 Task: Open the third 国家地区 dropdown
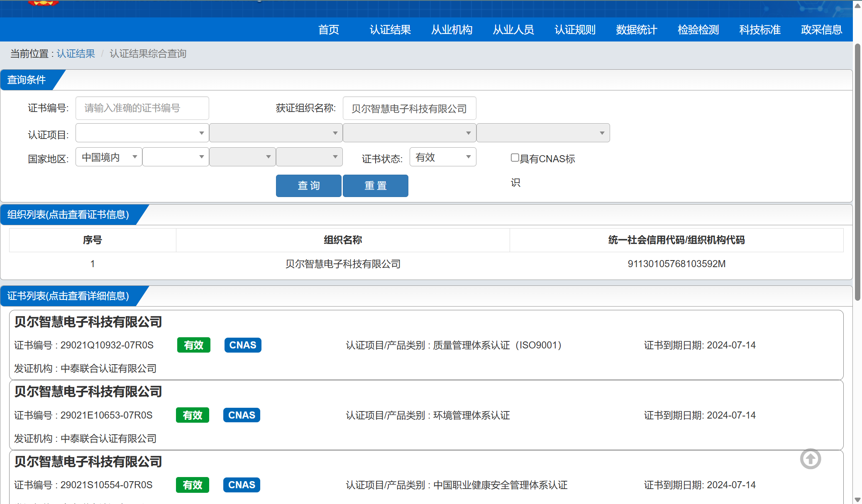(242, 157)
